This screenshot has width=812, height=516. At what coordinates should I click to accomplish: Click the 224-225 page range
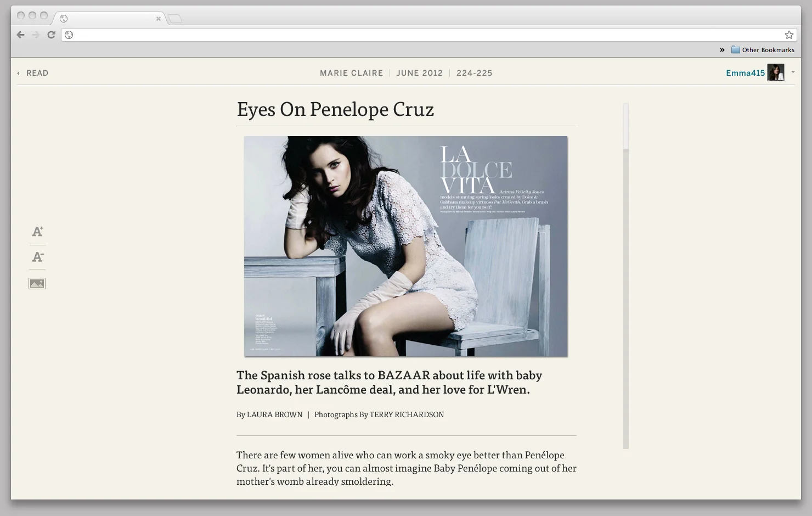click(475, 73)
